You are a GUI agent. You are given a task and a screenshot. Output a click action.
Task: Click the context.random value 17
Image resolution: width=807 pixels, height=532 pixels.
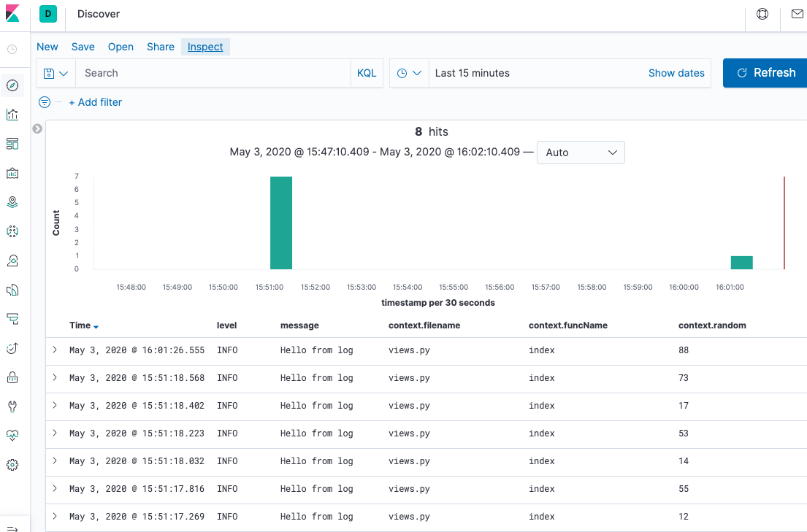coord(684,406)
